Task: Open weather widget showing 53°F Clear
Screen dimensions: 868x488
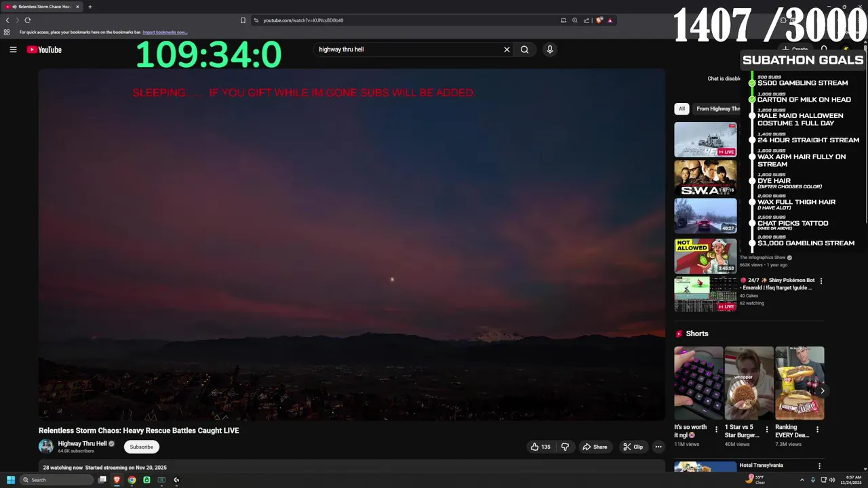Action: (x=755, y=480)
